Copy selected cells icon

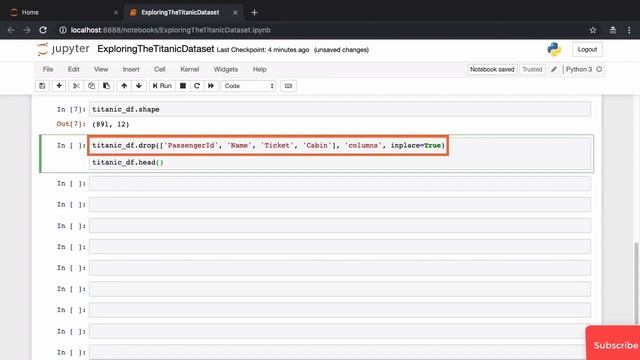pos(91,86)
